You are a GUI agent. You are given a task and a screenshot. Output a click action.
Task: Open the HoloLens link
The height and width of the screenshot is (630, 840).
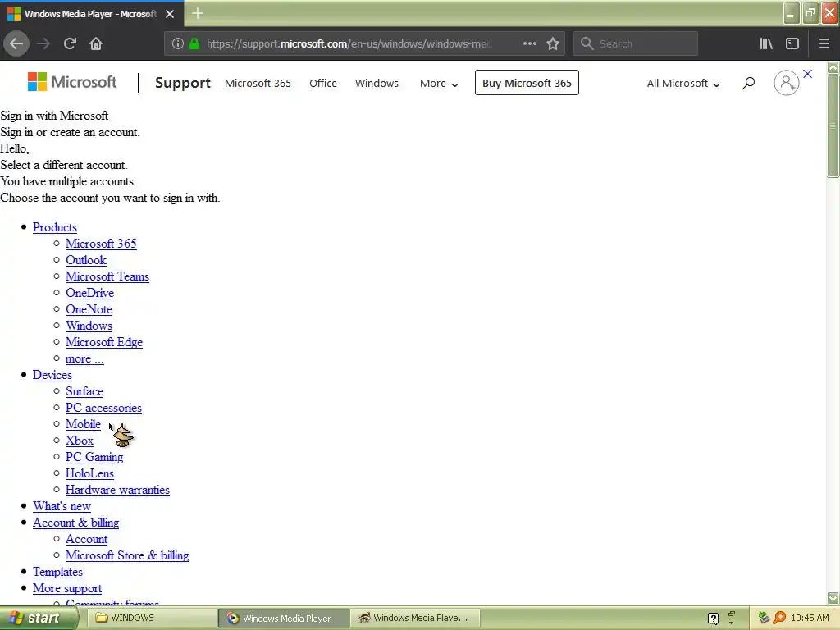(x=89, y=473)
